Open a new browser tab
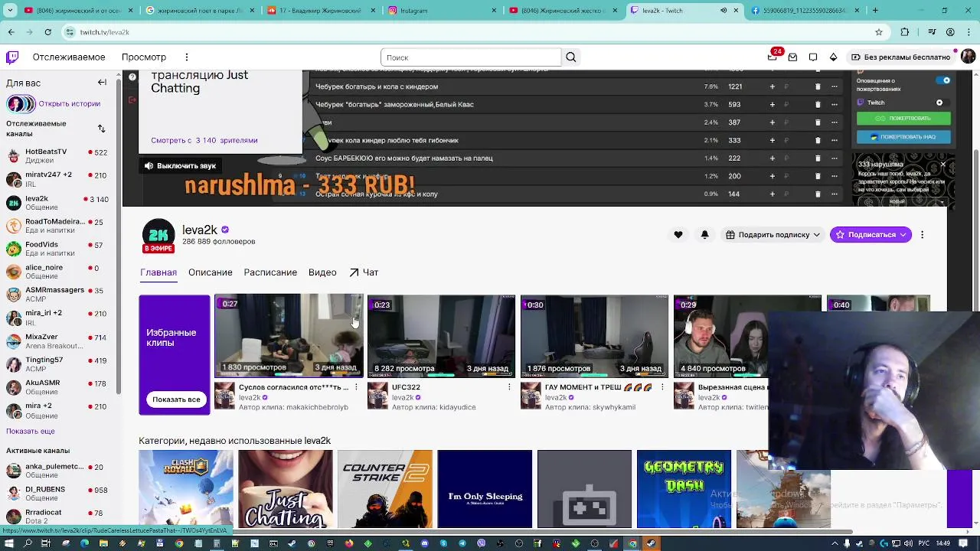The height and width of the screenshot is (551, 980). click(x=875, y=11)
